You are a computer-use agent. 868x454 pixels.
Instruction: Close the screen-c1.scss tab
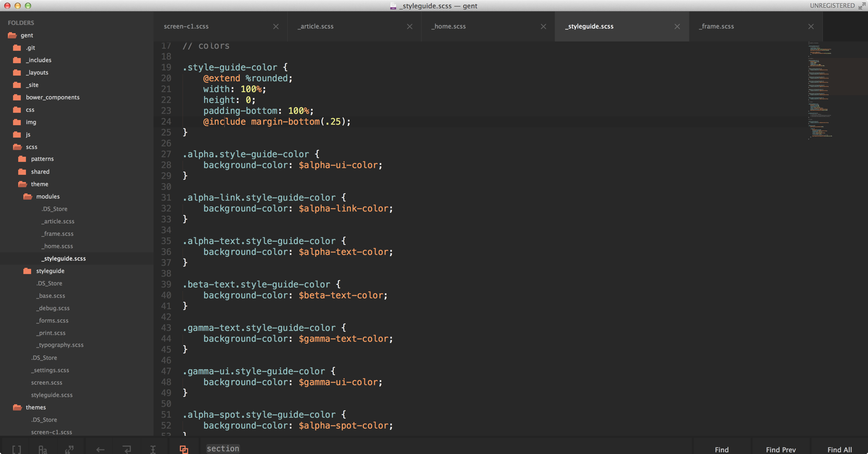[276, 26]
